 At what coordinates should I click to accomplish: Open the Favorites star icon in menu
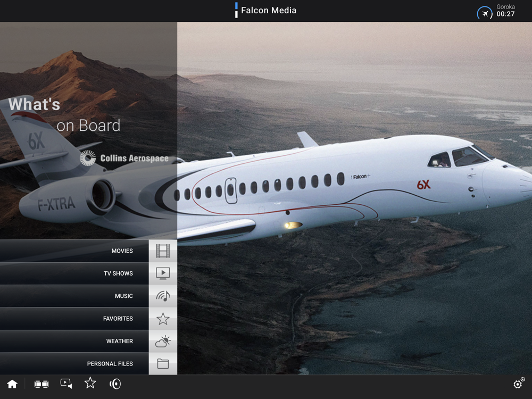click(163, 319)
